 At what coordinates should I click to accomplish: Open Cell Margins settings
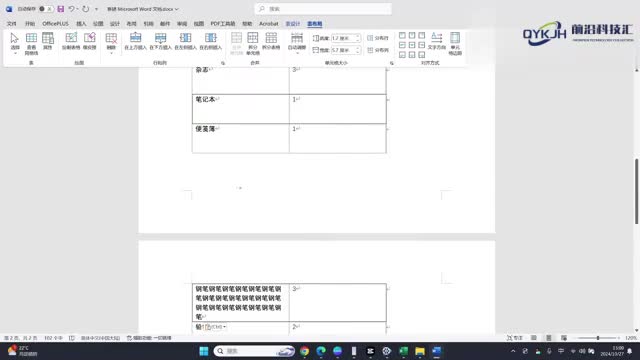pyautogui.click(x=455, y=43)
